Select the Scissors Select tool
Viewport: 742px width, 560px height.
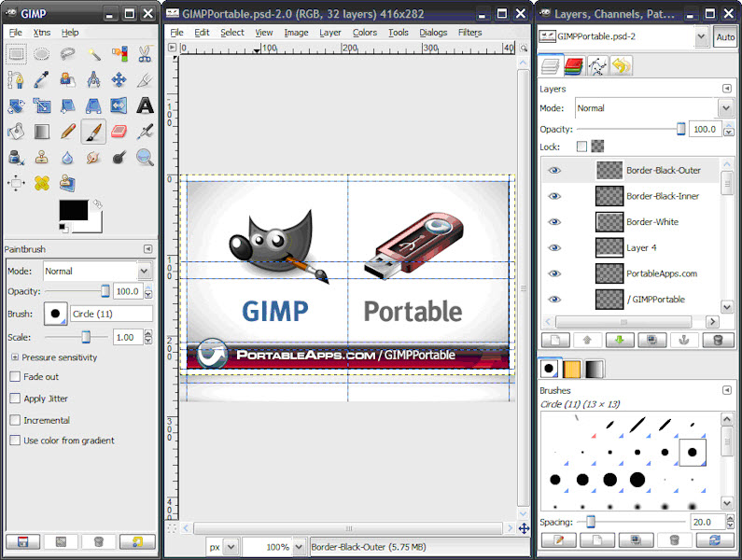pos(145,54)
